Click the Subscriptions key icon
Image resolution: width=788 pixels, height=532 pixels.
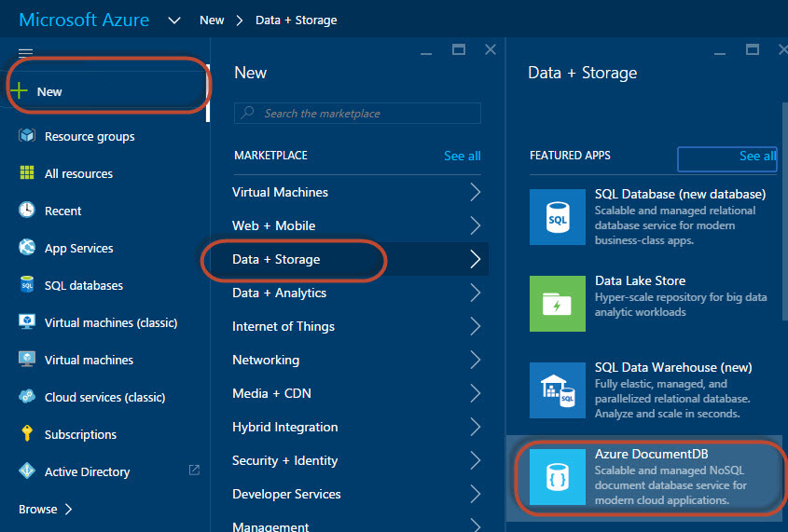tap(27, 434)
